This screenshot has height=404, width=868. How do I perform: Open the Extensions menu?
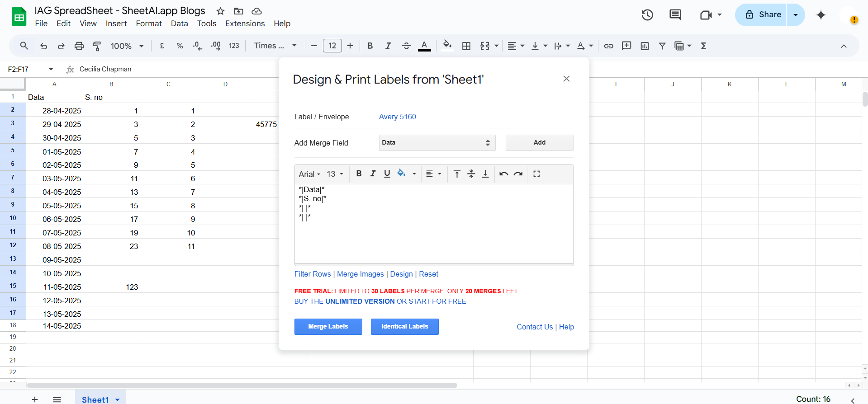point(245,23)
